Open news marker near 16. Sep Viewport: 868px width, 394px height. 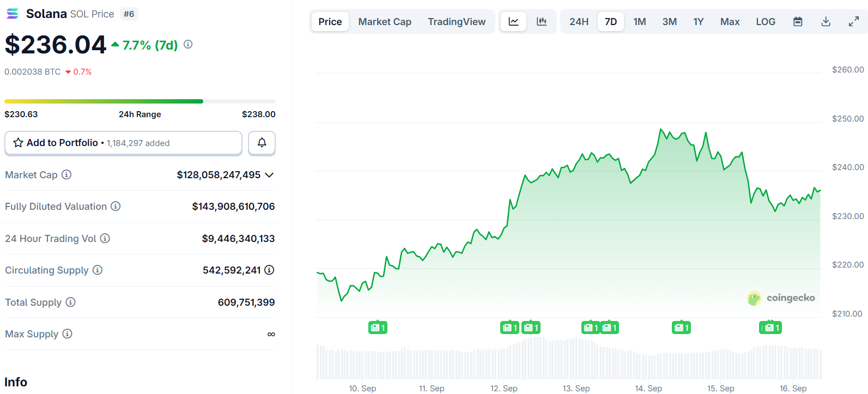point(770,328)
